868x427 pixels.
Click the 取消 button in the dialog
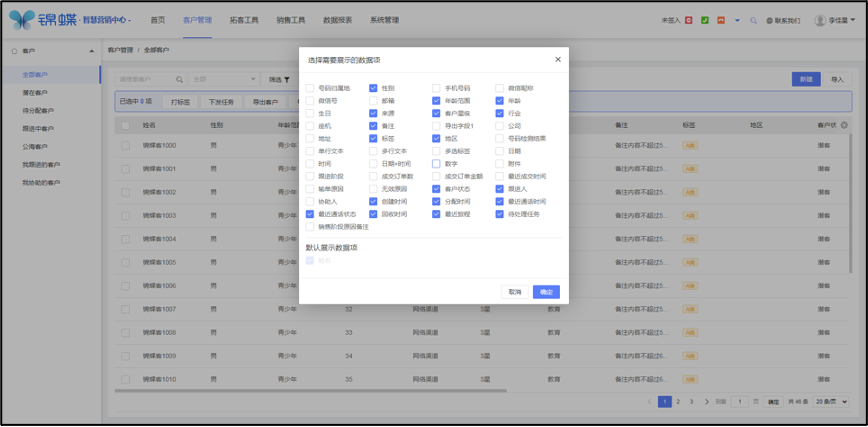(x=515, y=292)
